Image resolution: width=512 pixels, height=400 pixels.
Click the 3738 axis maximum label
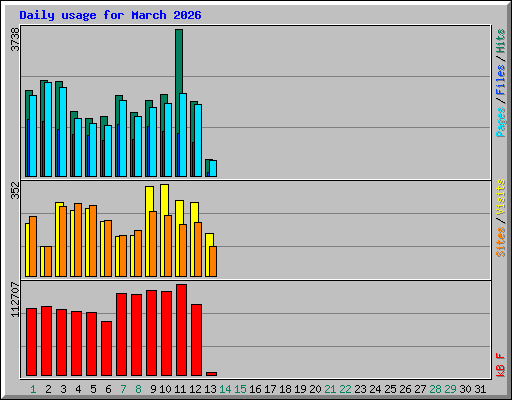click(x=15, y=39)
